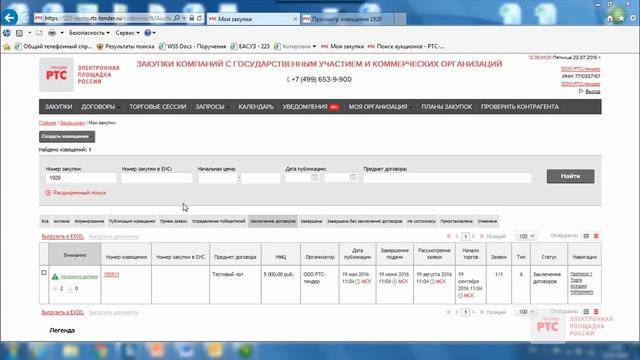The height and width of the screenshot is (360, 640).
Task: Change the bottom rows-per-page dropdown showing 100
Action: [x=525, y=312]
